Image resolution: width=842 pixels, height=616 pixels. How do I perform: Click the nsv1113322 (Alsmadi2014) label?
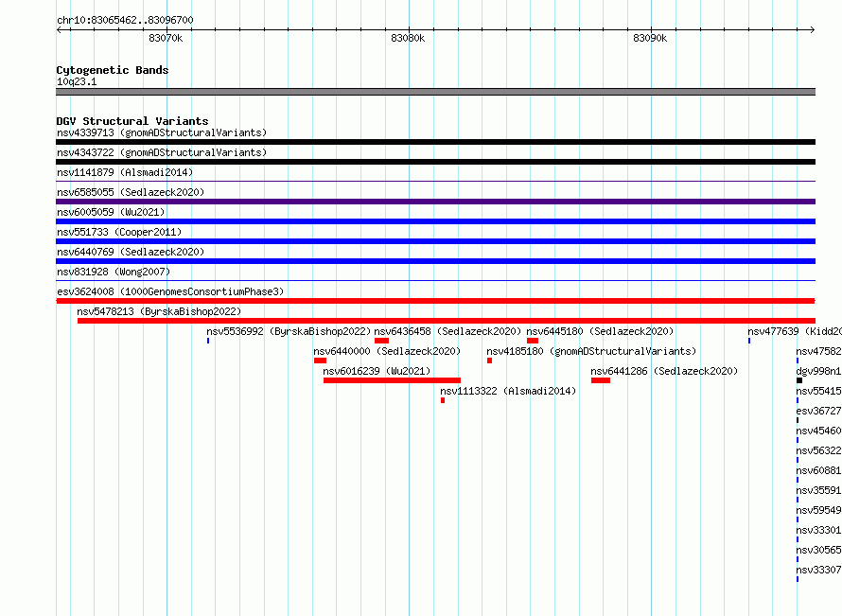click(x=508, y=391)
